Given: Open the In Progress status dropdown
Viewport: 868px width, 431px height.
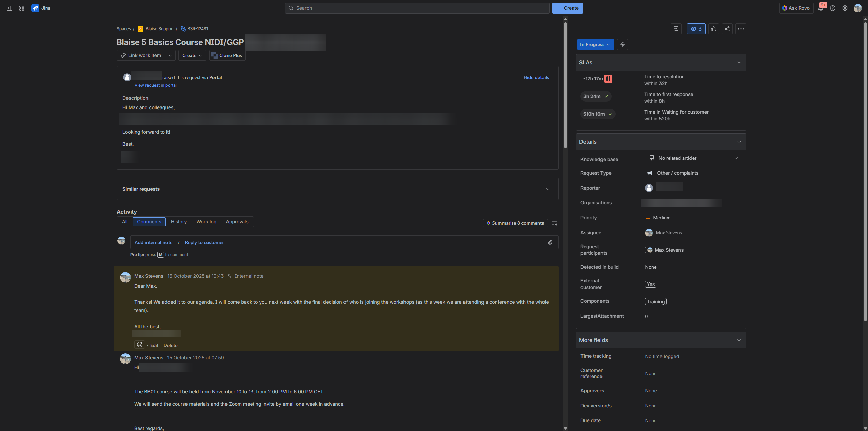Looking at the screenshot, I should click(x=595, y=44).
